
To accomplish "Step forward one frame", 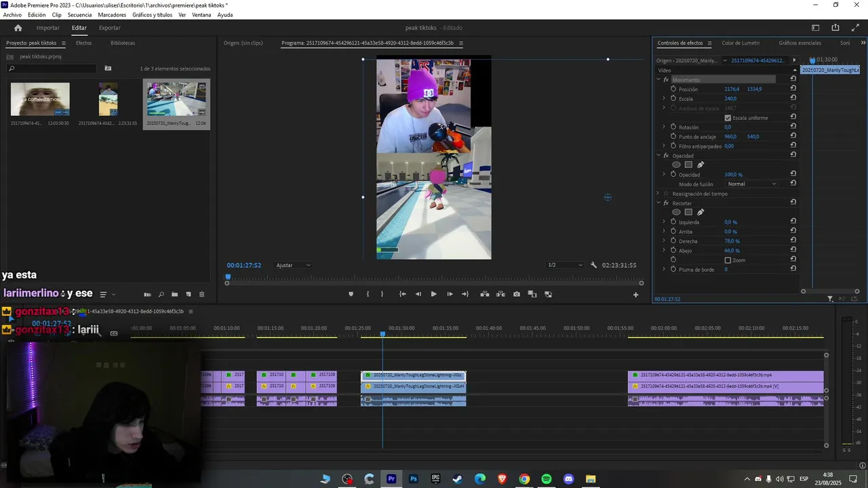I will coord(450,294).
